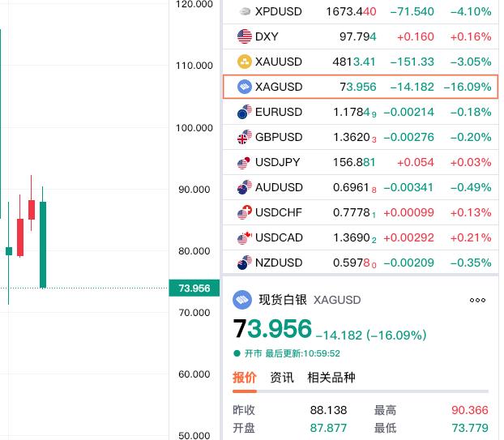Click the 73.956 price label on chart axis
This screenshot has width=504, height=440.
tap(194, 288)
